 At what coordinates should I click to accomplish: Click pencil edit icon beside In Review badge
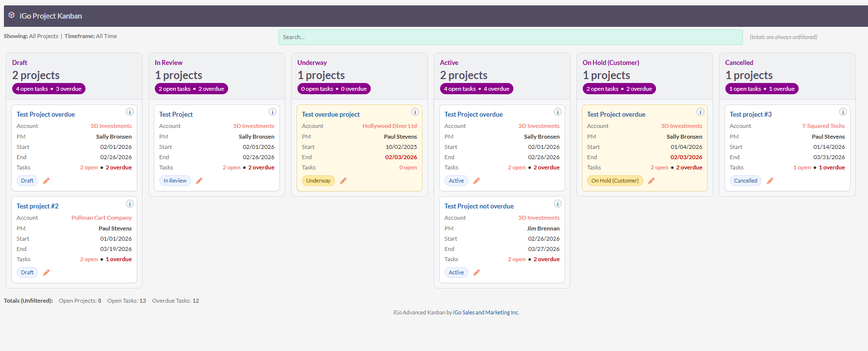click(199, 181)
